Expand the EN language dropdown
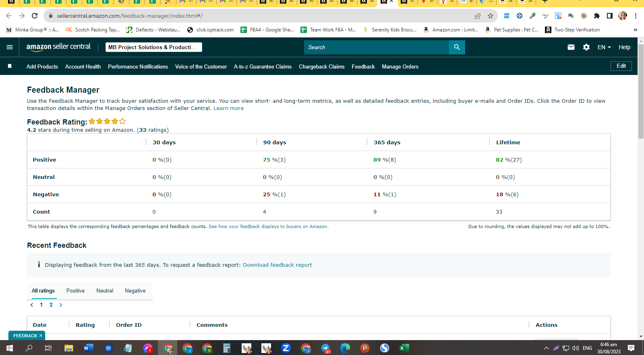 604,47
